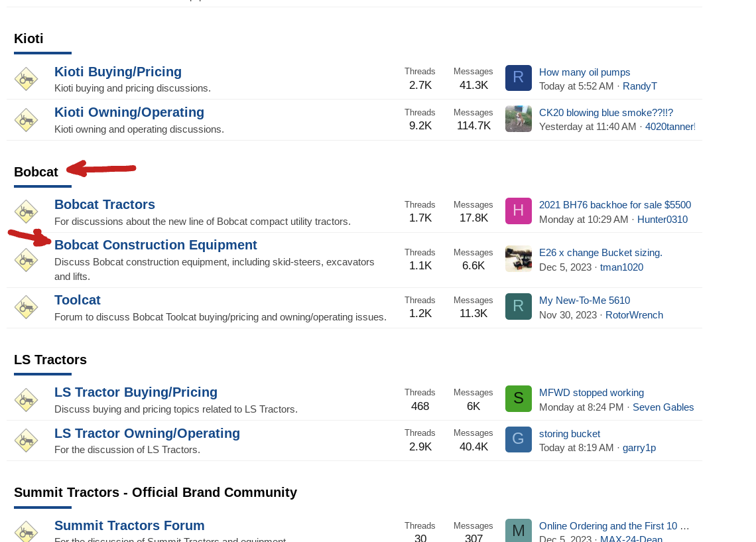
Task: Open thread 'MFWD stopped working'
Action: [x=592, y=393]
